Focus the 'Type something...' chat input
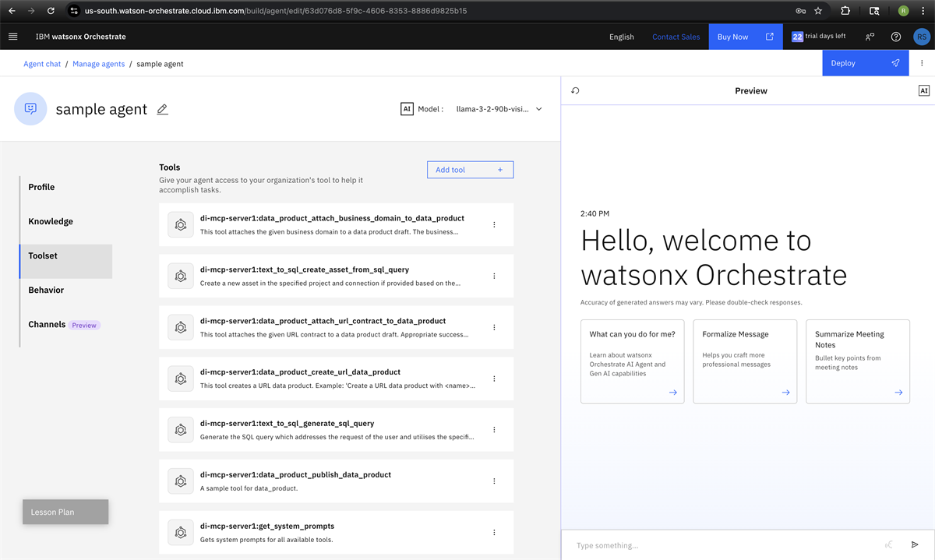The width and height of the screenshot is (935, 560). coord(721,545)
